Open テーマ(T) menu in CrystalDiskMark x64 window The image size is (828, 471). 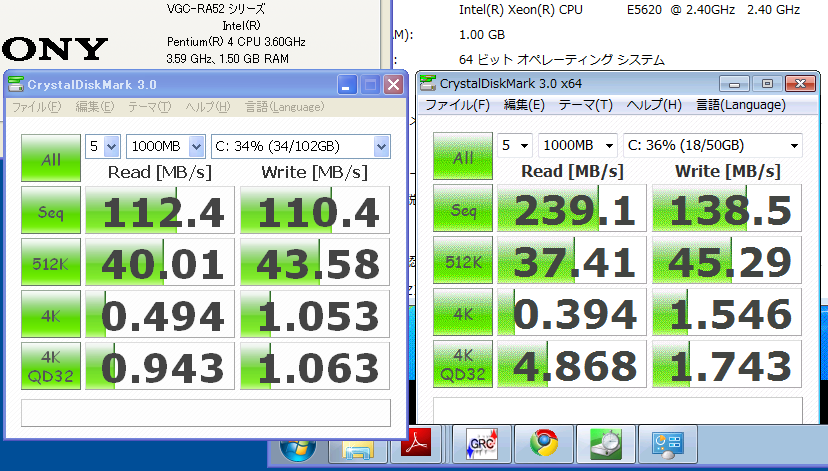(586, 105)
